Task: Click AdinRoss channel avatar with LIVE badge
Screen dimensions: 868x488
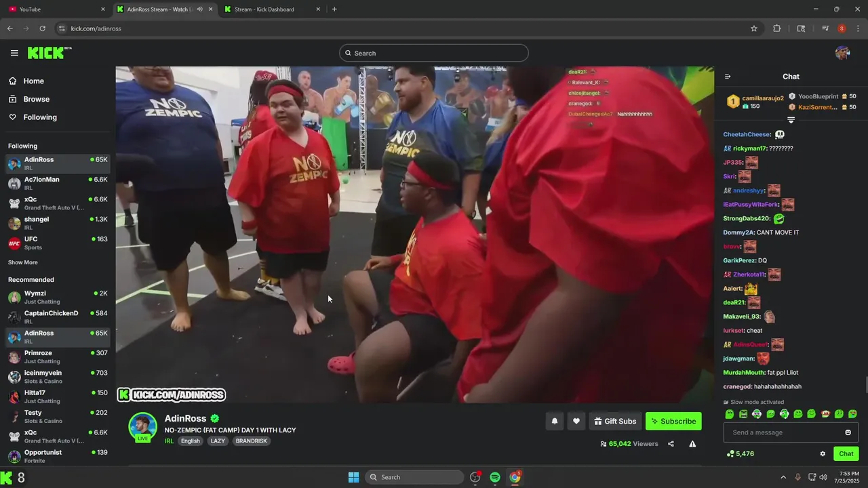Action: pyautogui.click(x=142, y=427)
